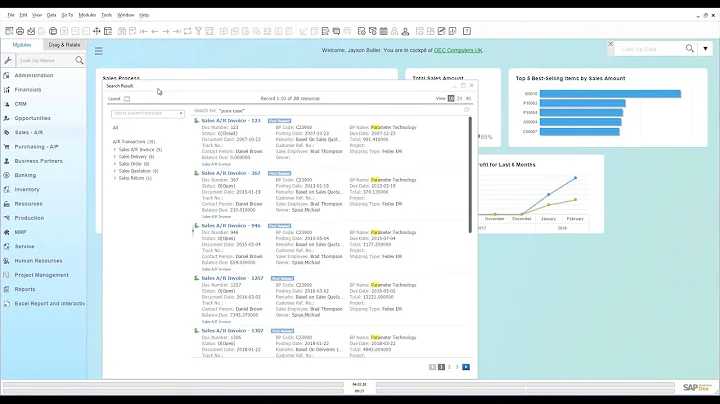
Task: Click the wrench icon beside Look Up Menus
Action: click(x=8, y=60)
